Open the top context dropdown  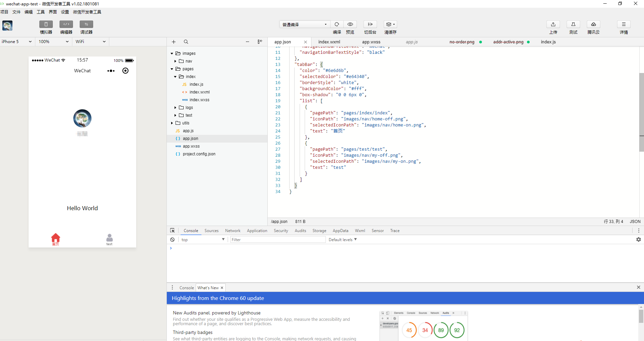pos(203,240)
